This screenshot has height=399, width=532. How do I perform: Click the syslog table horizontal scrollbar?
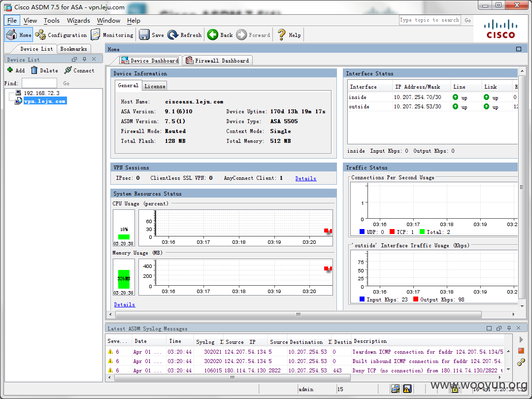233,377
